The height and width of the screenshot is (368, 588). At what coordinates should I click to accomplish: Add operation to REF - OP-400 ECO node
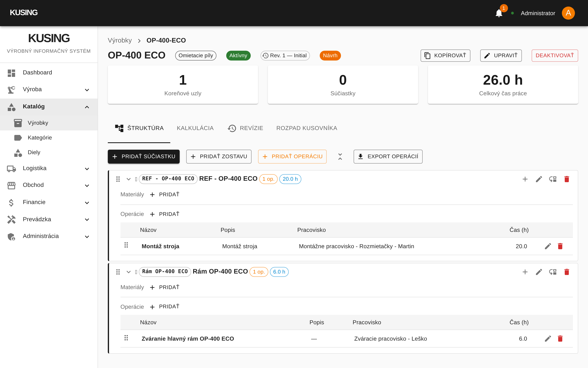[x=165, y=214]
